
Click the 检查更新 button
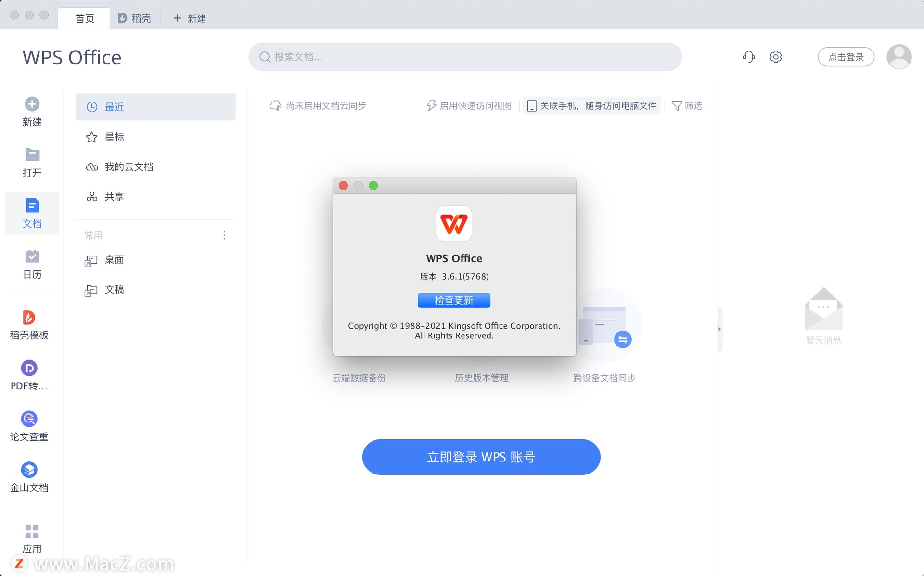point(454,300)
